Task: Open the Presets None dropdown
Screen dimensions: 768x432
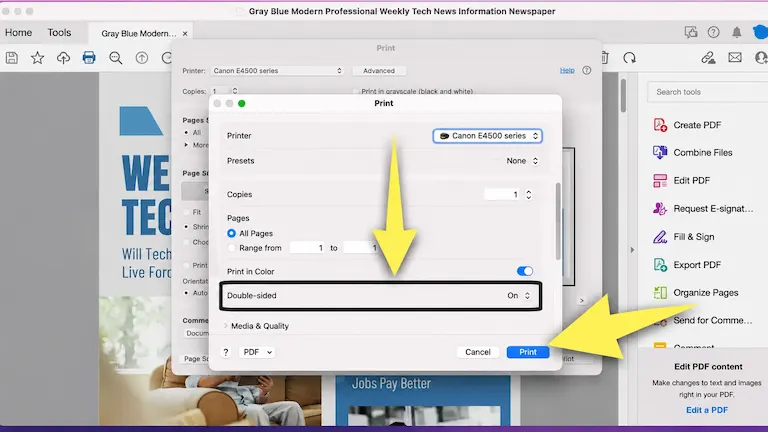Action: coord(522,161)
